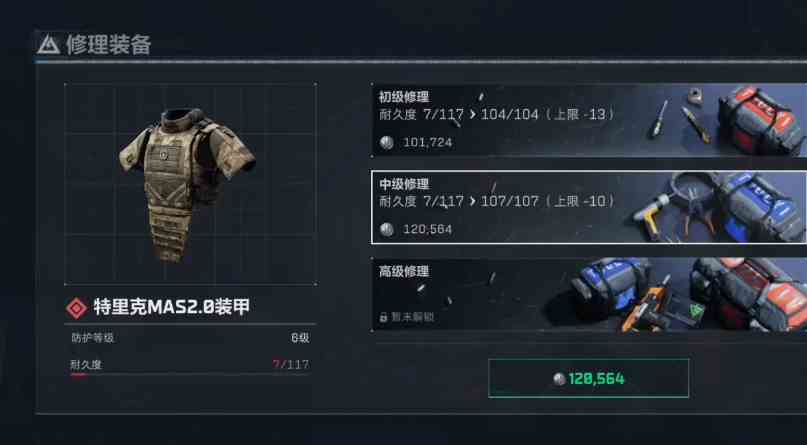Click the 修理装备 panel title

point(108,45)
